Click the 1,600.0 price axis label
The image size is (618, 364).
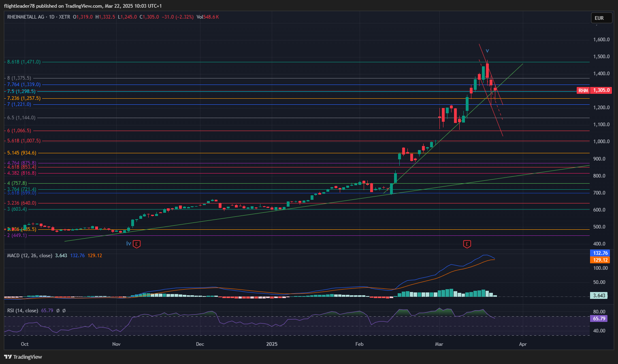click(601, 40)
